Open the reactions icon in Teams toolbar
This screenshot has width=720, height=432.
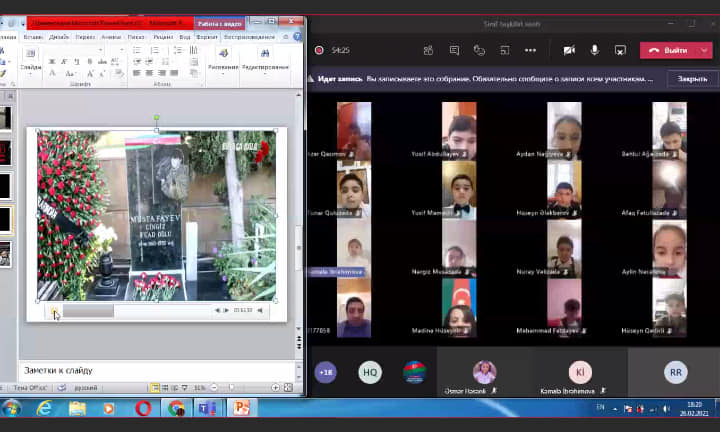point(479,50)
